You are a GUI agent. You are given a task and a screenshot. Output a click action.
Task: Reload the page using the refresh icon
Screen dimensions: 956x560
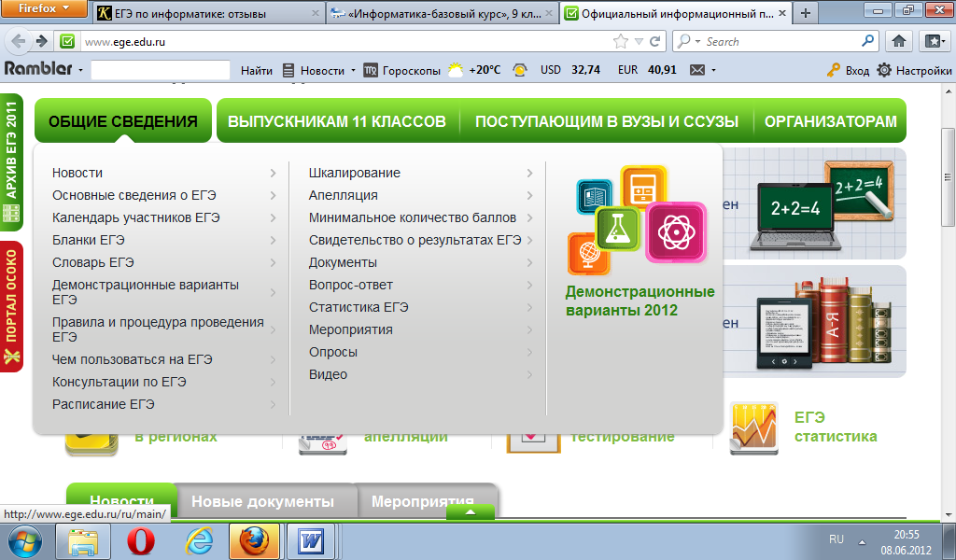654,41
